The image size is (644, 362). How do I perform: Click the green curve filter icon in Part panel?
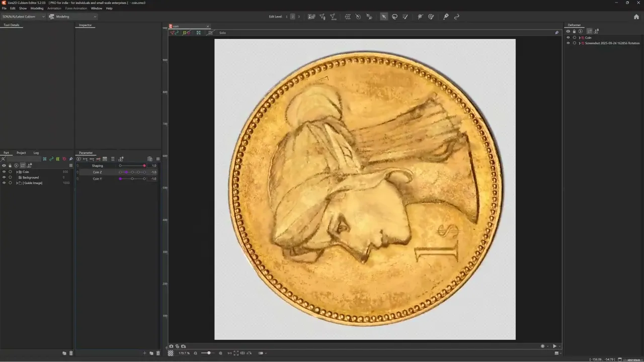coord(51,159)
